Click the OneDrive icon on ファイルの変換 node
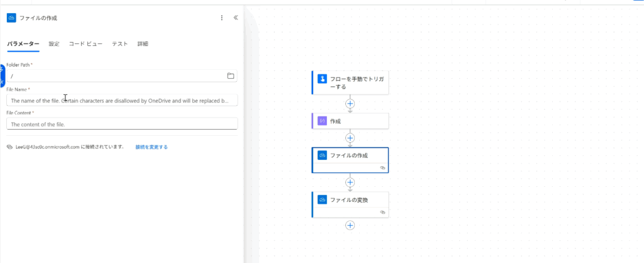Viewport: 644px width, 263px height. (x=322, y=200)
